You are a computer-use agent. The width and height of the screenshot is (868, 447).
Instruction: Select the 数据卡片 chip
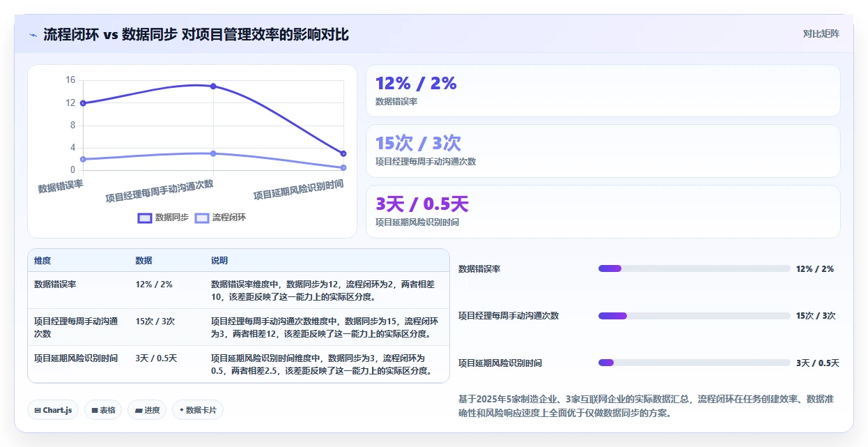tap(198, 410)
